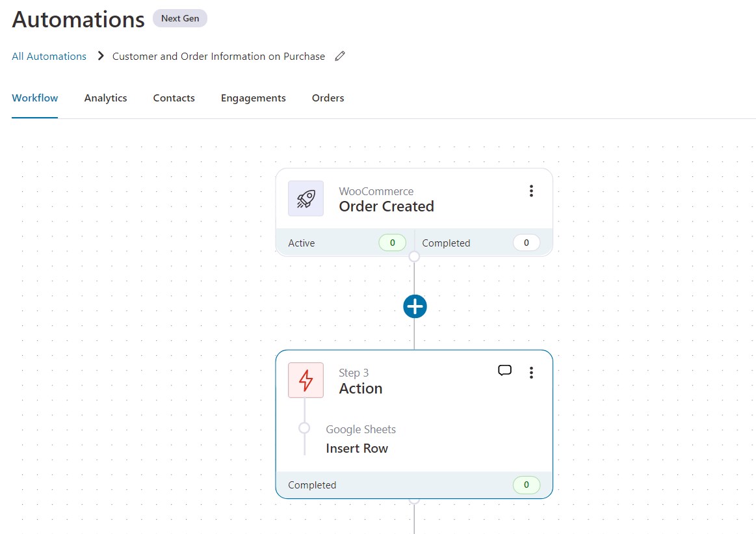This screenshot has height=534, width=756.
Task: Open the WooCommerce rocket trigger icon
Action: pos(306,198)
